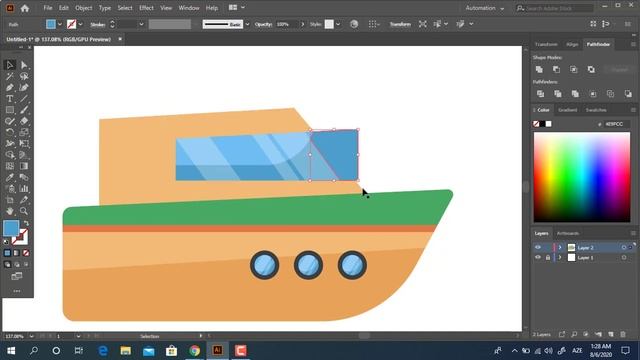Toggle Layer 2 target circle
This screenshot has width=640, height=360.
pos(624,247)
